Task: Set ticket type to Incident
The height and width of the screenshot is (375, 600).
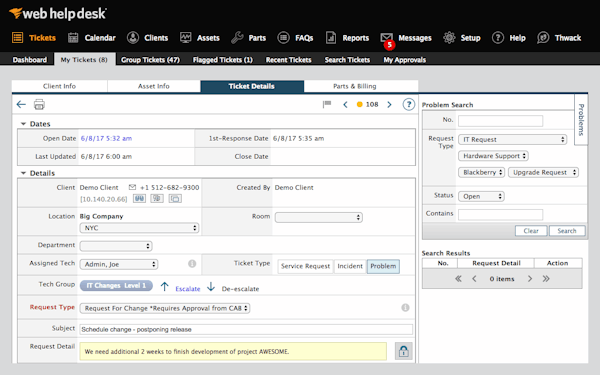Action: (350, 266)
